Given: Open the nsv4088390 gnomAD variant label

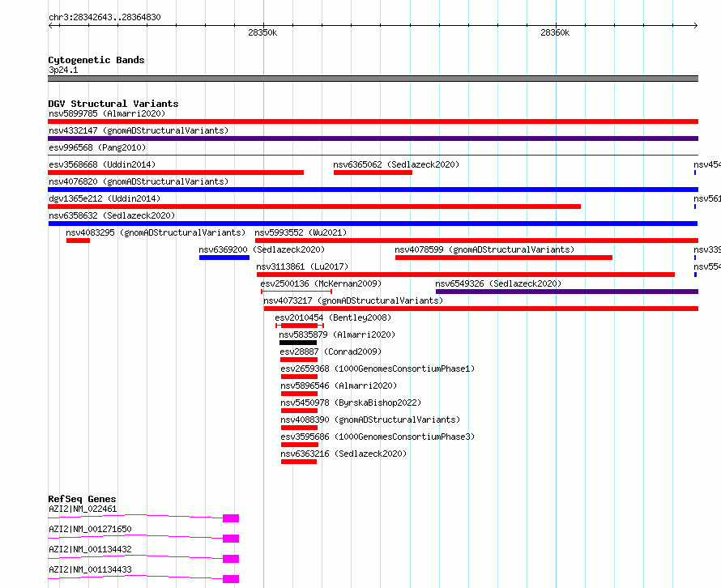Looking at the screenshot, I should coord(370,420).
